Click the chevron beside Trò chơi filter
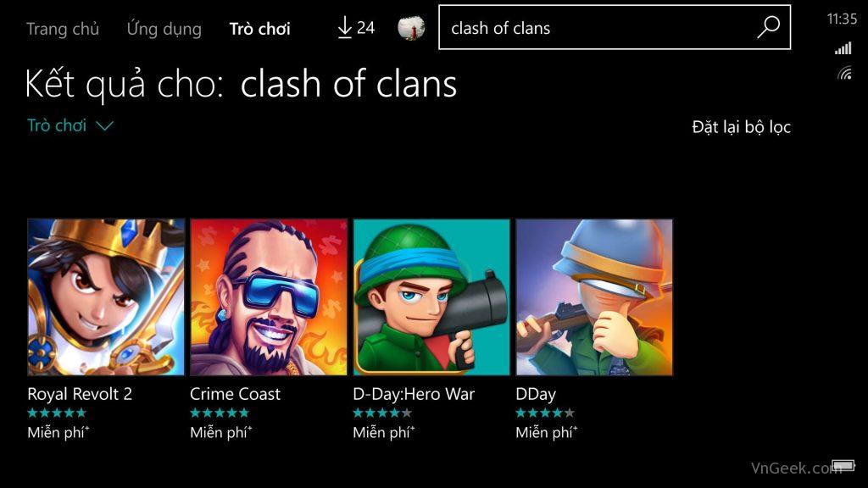 (x=104, y=127)
